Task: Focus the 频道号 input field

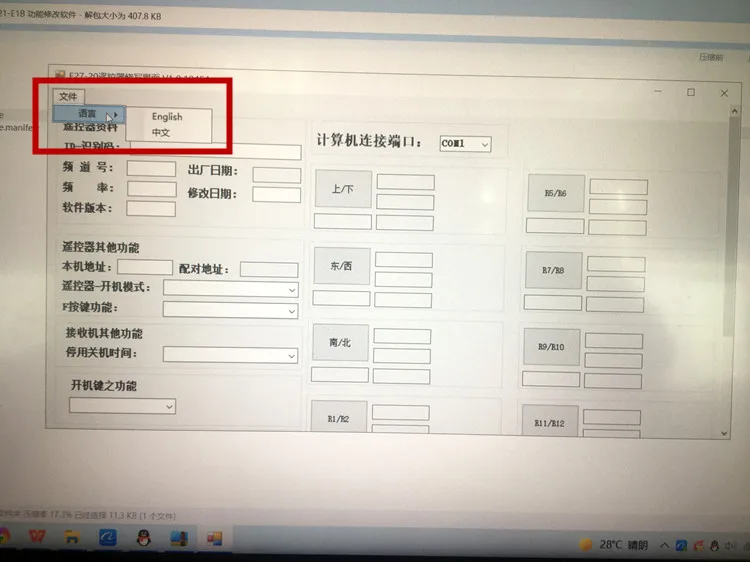Action: coord(151,168)
